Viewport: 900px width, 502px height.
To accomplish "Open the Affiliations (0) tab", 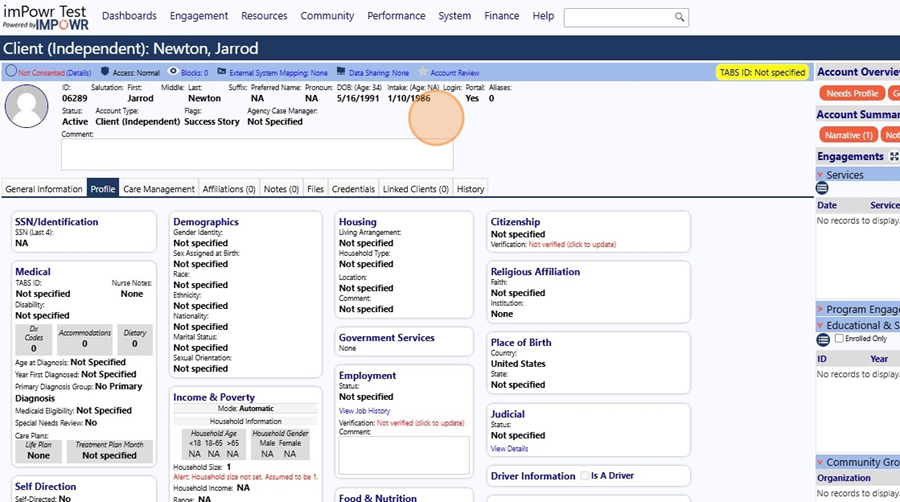I will click(x=229, y=189).
